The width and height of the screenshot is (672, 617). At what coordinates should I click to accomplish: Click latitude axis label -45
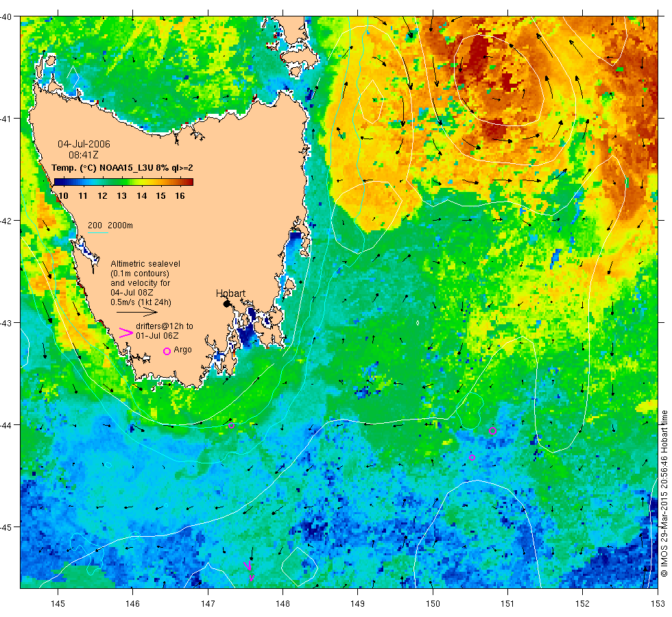click(6, 527)
